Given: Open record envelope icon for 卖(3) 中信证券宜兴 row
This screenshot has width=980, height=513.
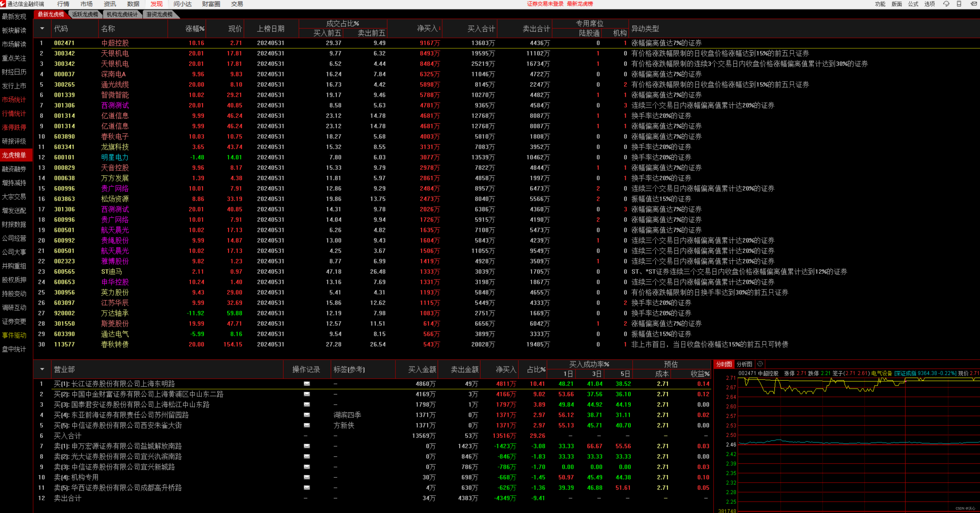Looking at the screenshot, I should click(x=307, y=467).
